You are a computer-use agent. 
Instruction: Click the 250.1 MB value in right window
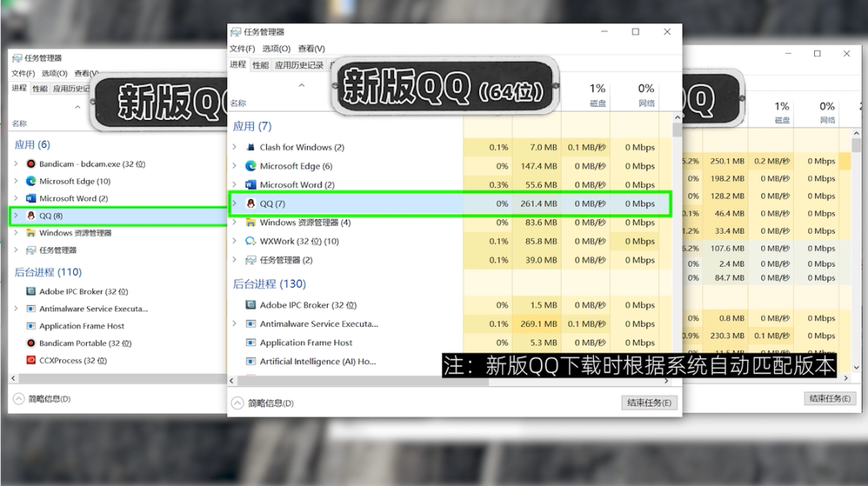(727, 161)
